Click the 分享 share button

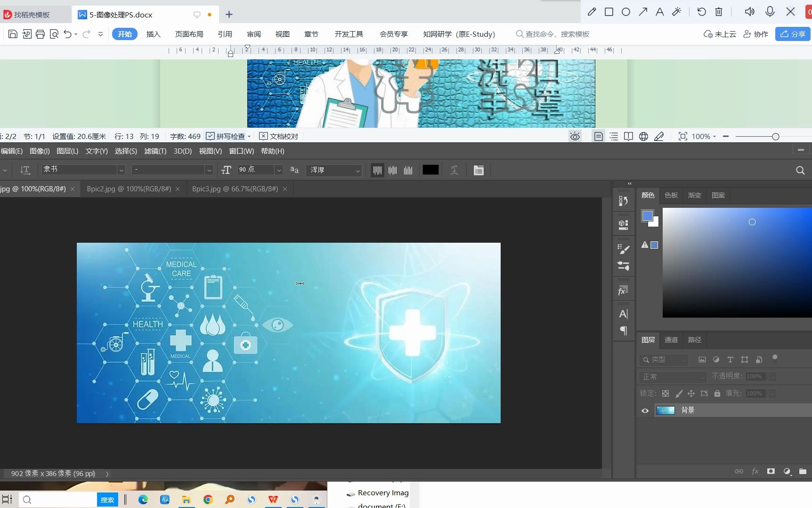[x=793, y=34]
